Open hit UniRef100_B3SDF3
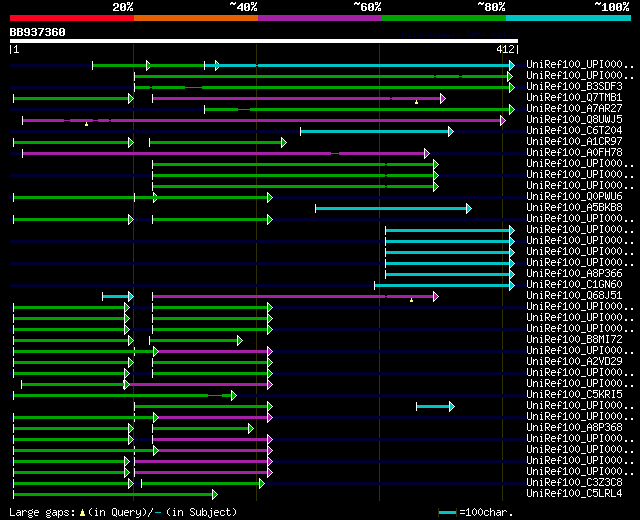Viewport: 640px width, 520px height. click(574, 87)
